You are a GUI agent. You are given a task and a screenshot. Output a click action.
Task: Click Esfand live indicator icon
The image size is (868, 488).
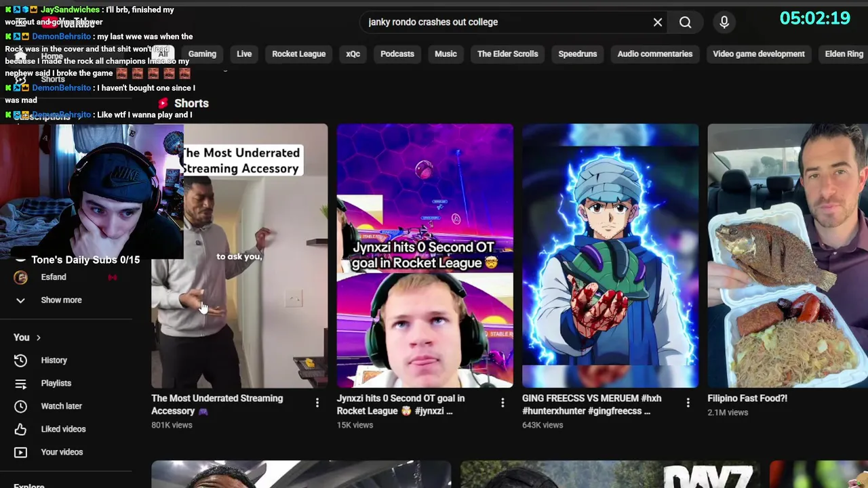click(113, 277)
